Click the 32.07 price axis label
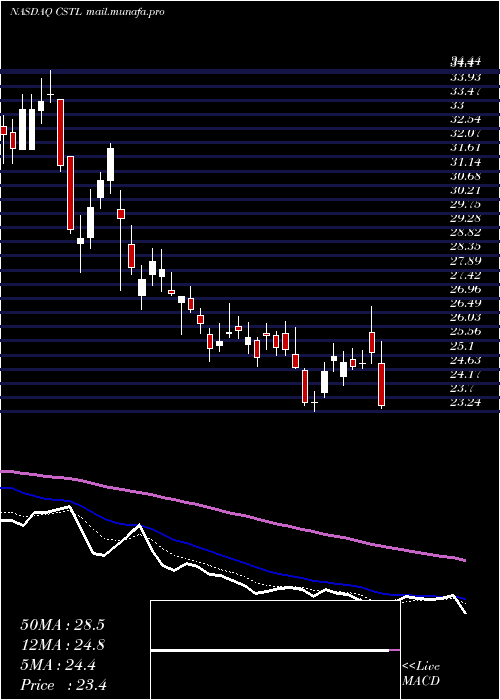Screen dimensions: 500x700 pos(465,134)
